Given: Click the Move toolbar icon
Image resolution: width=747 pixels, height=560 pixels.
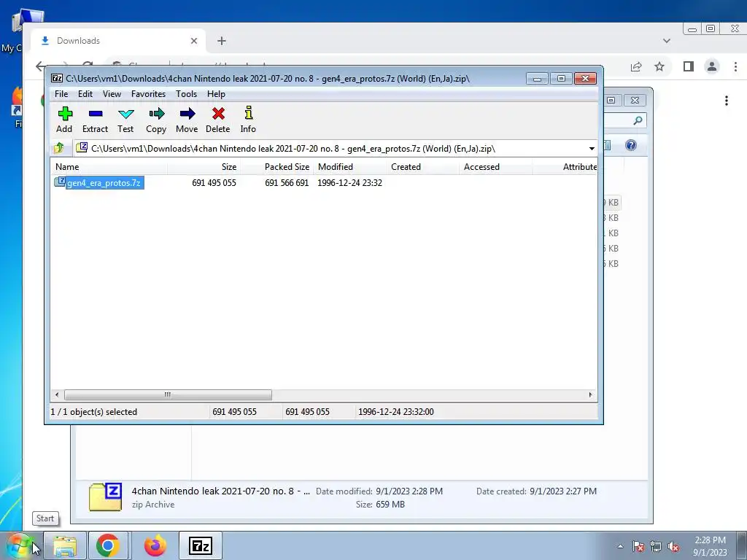Looking at the screenshot, I should click(x=187, y=113).
